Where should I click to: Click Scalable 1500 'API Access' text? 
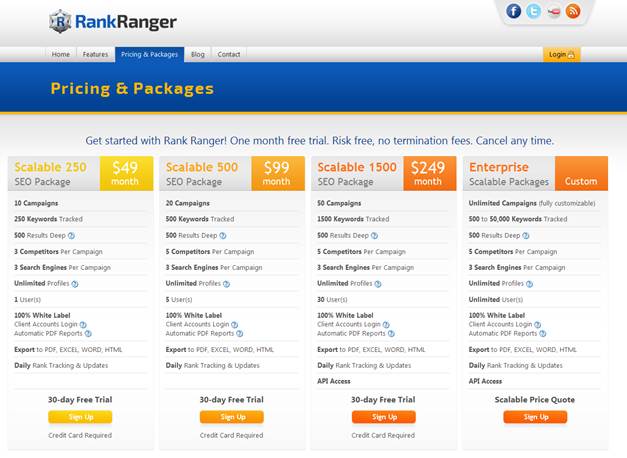(334, 381)
